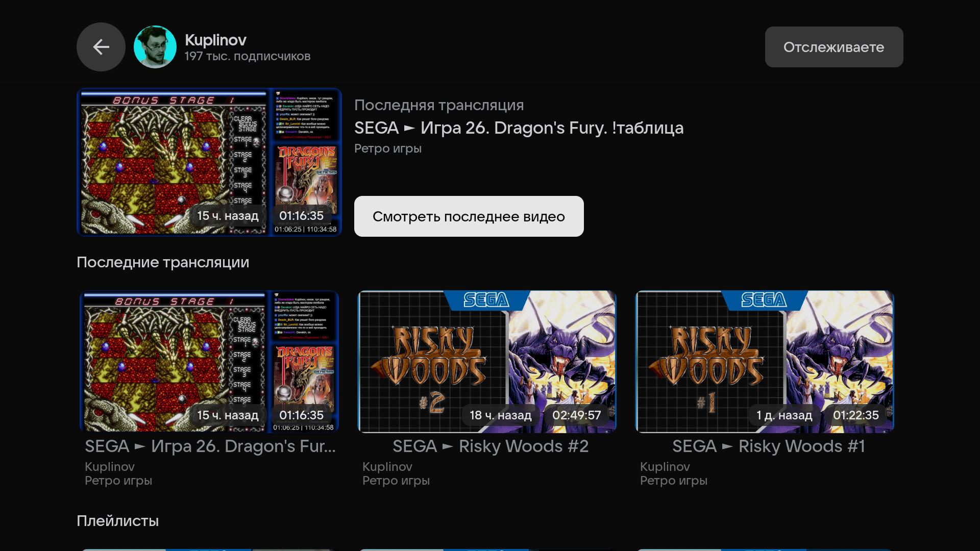Click the Плейлисты section heading
The height and width of the screenshot is (551, 980).
tap(117, 521)
